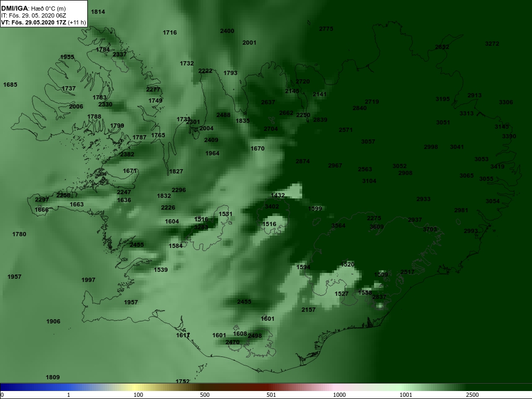The width and height of the screenshot is (532, 399).
Task: Select the value 2720 on the map
Action: 303,82
